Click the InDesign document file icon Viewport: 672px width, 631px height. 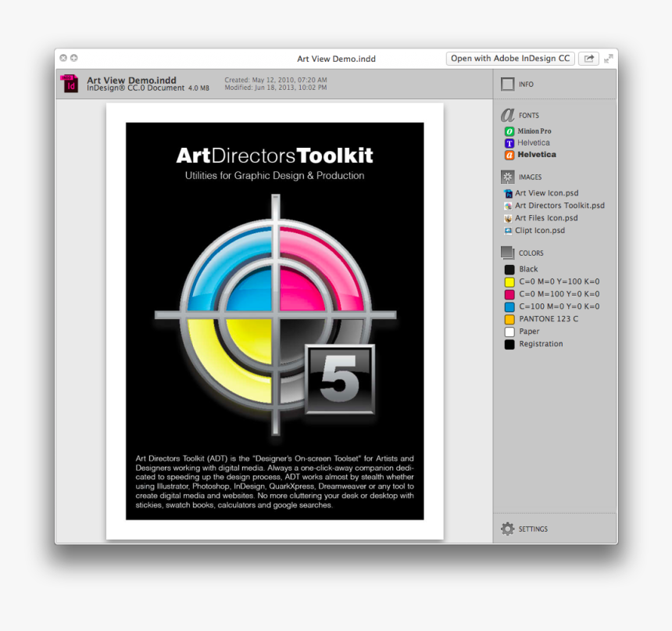coord(71,84)
